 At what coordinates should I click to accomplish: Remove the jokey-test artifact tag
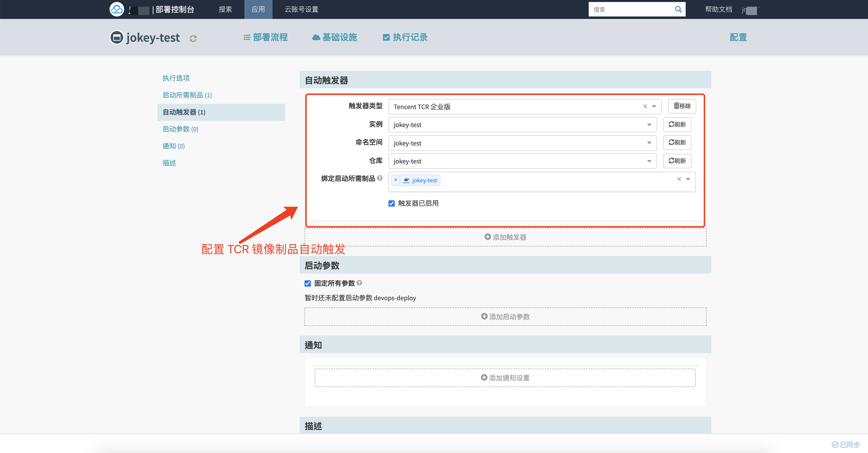coord(395,180)
